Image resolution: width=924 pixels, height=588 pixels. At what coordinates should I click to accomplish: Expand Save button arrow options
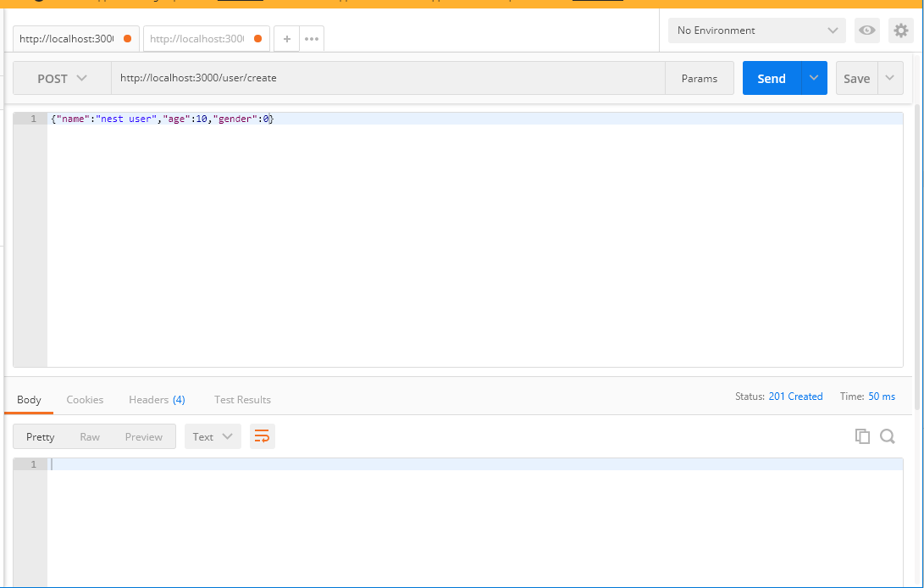coord(890,78)
